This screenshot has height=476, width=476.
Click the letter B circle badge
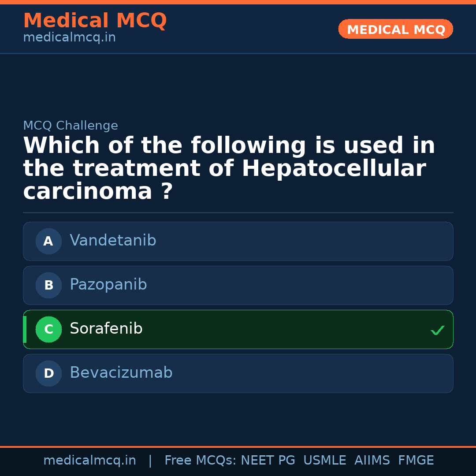(x=48, y=285)
